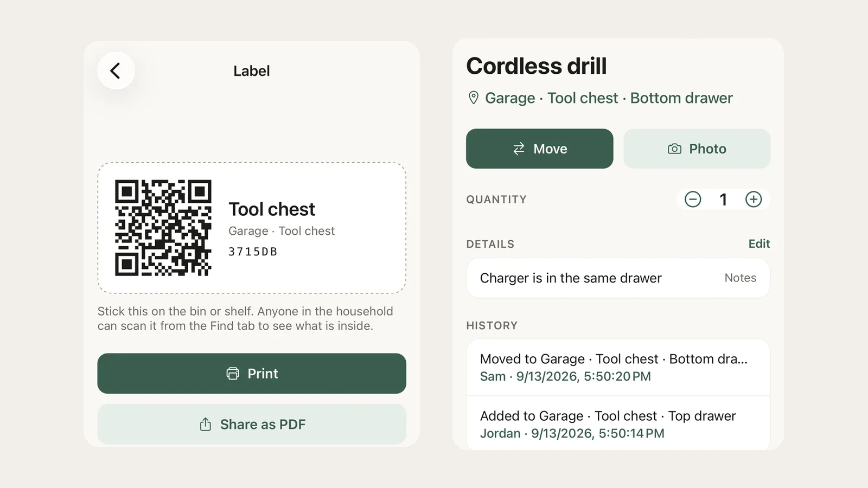The image size is (868, 488).
Task: Click the 'Sam · 9/13/2026, 5:50:20 PM' timestamp
Action: click(x=565, y=376)
